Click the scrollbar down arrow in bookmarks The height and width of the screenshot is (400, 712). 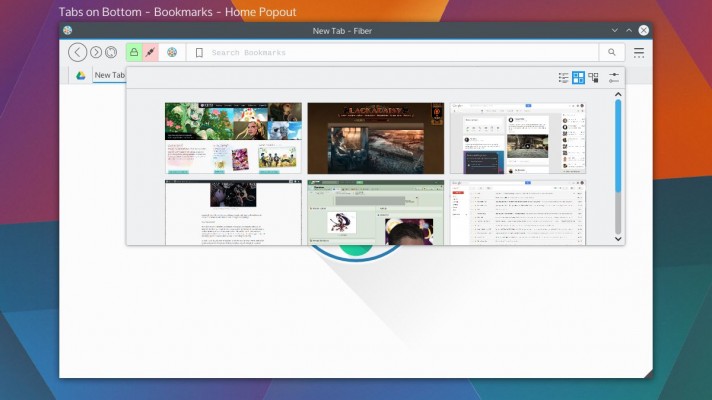click(x=618, y=239)
